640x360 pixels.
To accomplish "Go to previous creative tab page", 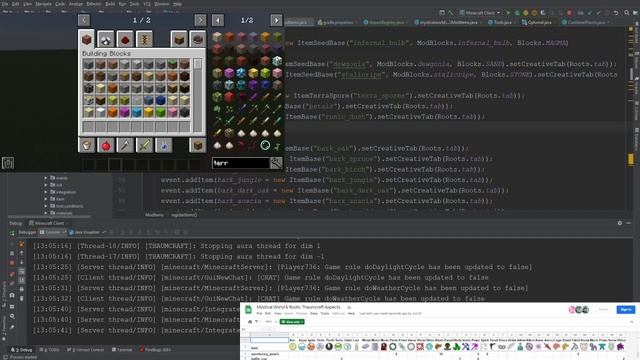I will (84, 20).
